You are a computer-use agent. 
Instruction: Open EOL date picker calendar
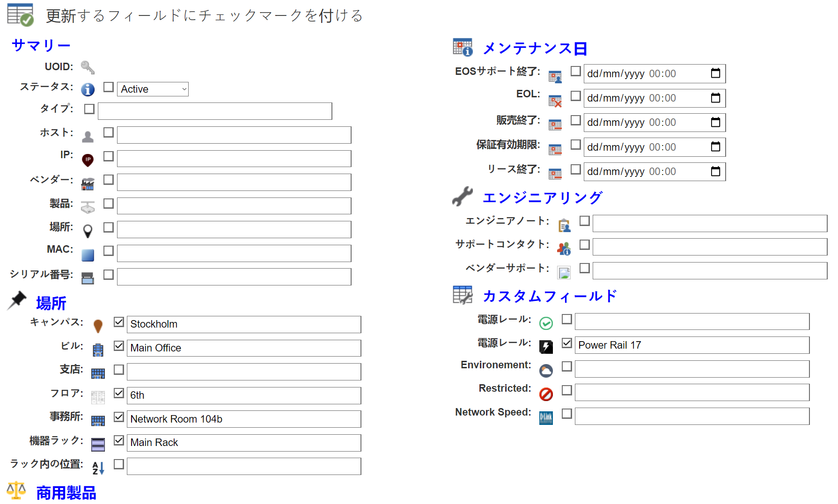point(715,98)
